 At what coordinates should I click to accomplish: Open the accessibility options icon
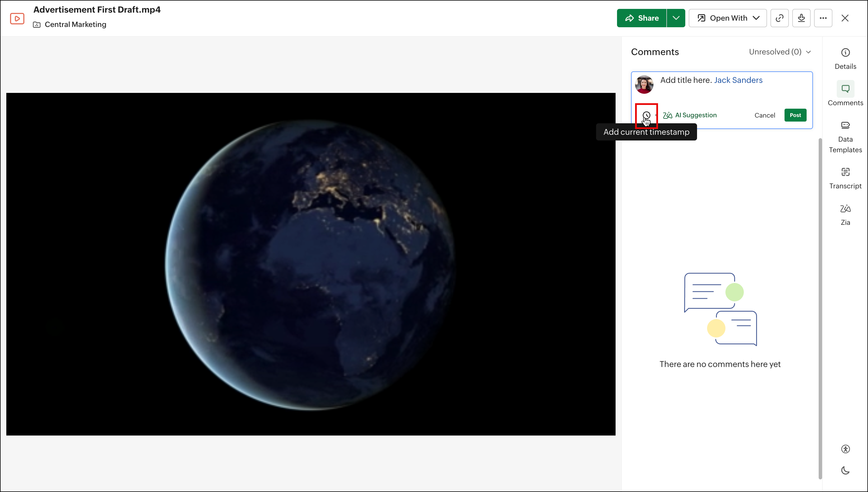click(845, 449)
